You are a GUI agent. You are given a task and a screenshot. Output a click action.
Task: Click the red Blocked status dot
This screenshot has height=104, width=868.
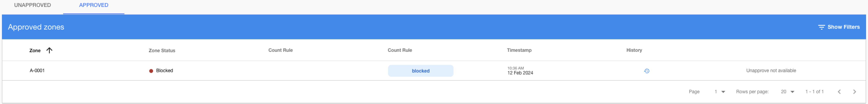pyautogui.click(x=151, y=71)
